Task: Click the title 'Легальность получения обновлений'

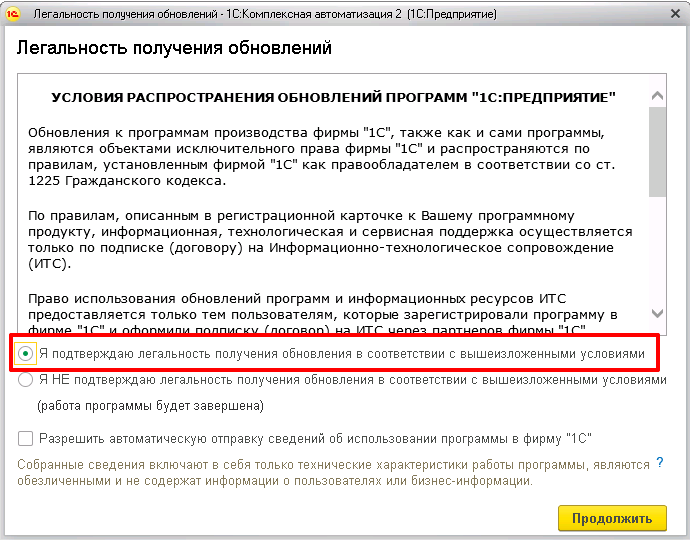Action: 174,48
